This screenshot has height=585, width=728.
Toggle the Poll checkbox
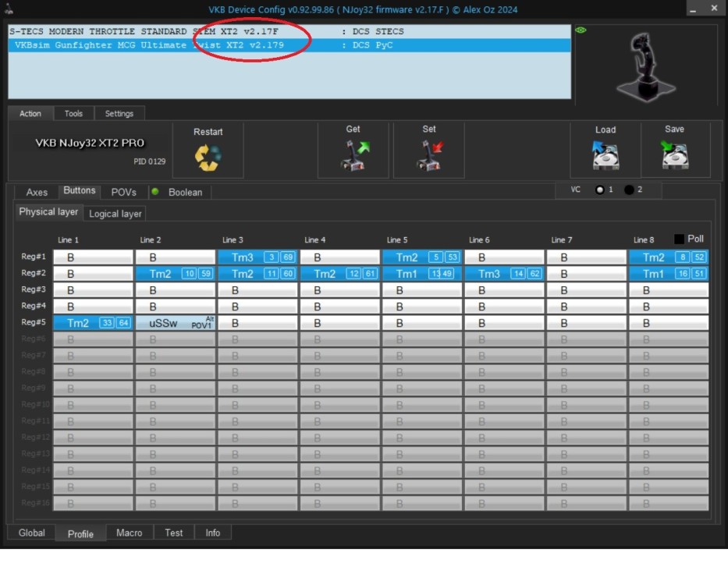(679, 239)
